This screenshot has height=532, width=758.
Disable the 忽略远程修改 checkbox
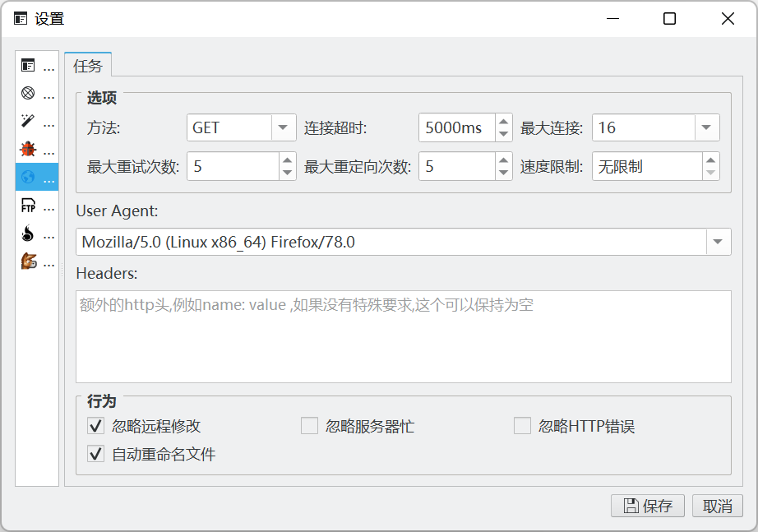click(x=96, y=426)
